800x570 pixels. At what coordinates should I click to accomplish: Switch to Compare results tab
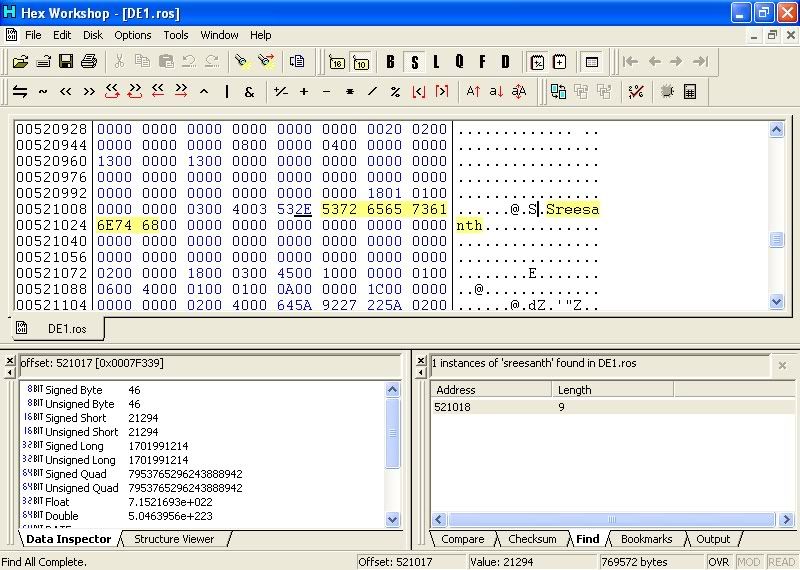coord(463,539)
